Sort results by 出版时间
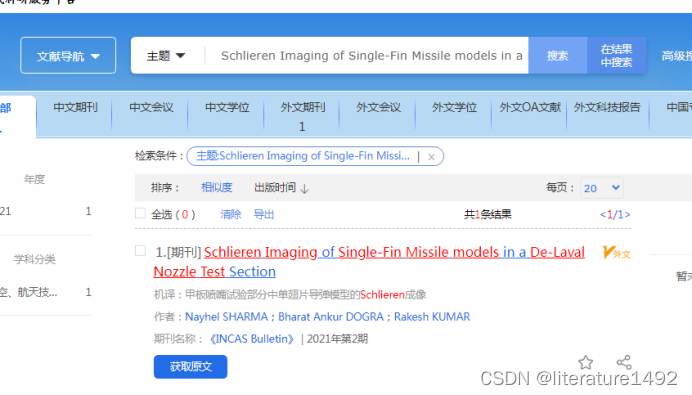This screenshot has width=692, height=395. click(x=275, y=188)
